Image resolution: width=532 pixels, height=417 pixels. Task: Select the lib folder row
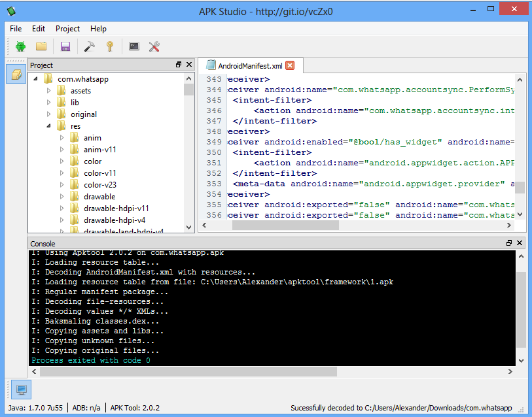(x=75, y=103)
